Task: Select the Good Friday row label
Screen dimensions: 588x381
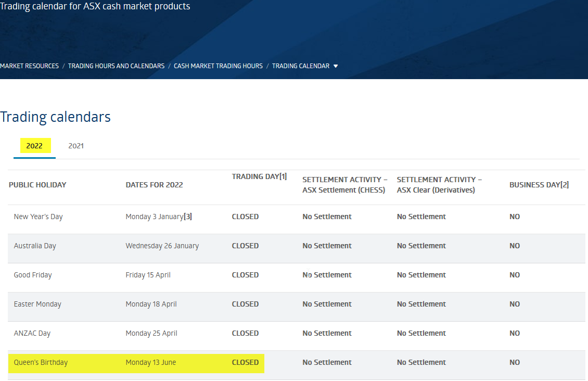Action: coord(33,275)
